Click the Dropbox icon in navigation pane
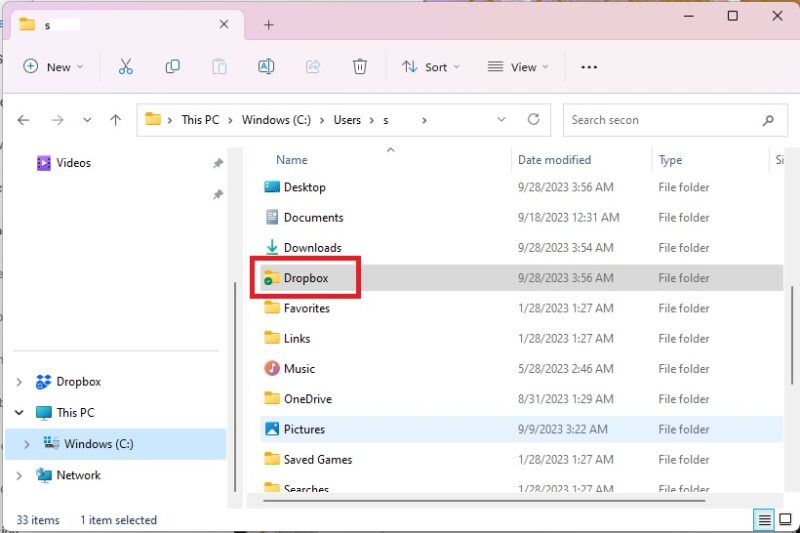 click(x=44, y=382)
